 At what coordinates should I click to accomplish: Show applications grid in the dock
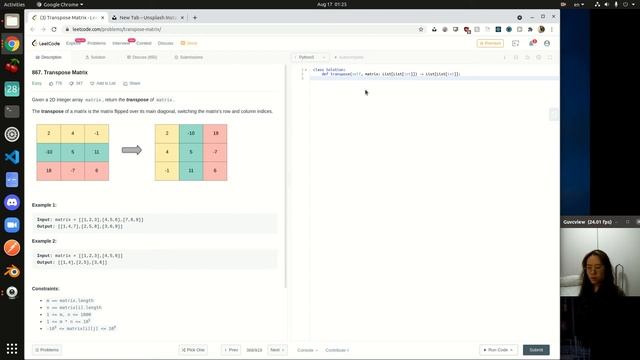12,348
